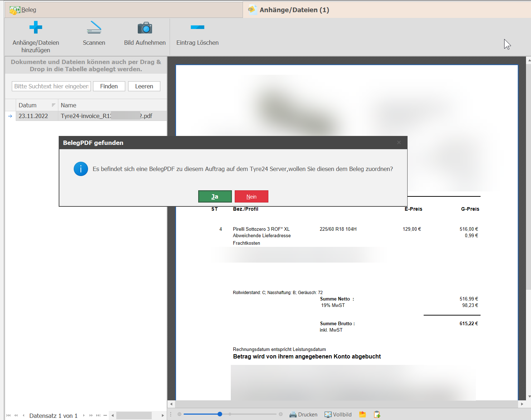Click the Drucken print button
The image size is (531, 420).
303,414
